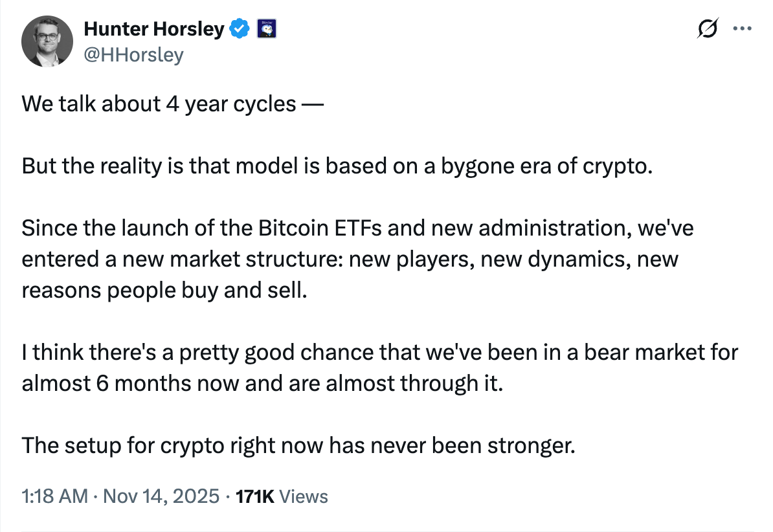Screen dimensions: 773x532
Task: Select Hunter Horsley's profile avatar
Action: (x=47, y=41)
